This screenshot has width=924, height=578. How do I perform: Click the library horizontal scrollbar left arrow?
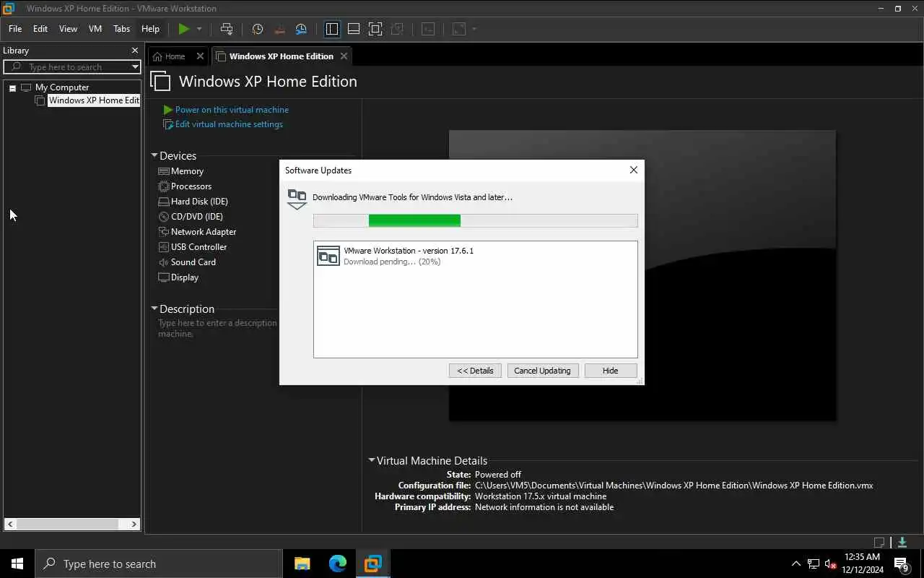coord(10,525)
